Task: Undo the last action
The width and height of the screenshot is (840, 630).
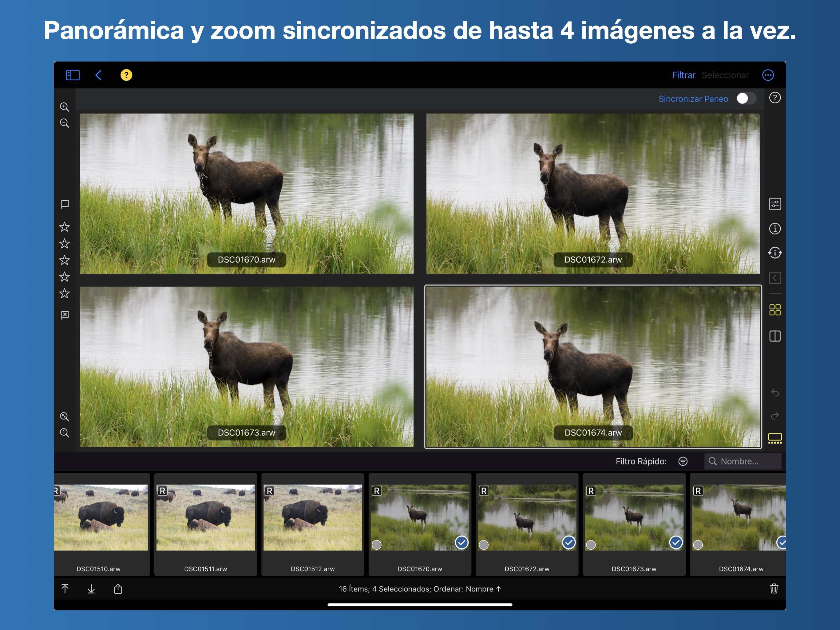Action: tap(775, 393)
